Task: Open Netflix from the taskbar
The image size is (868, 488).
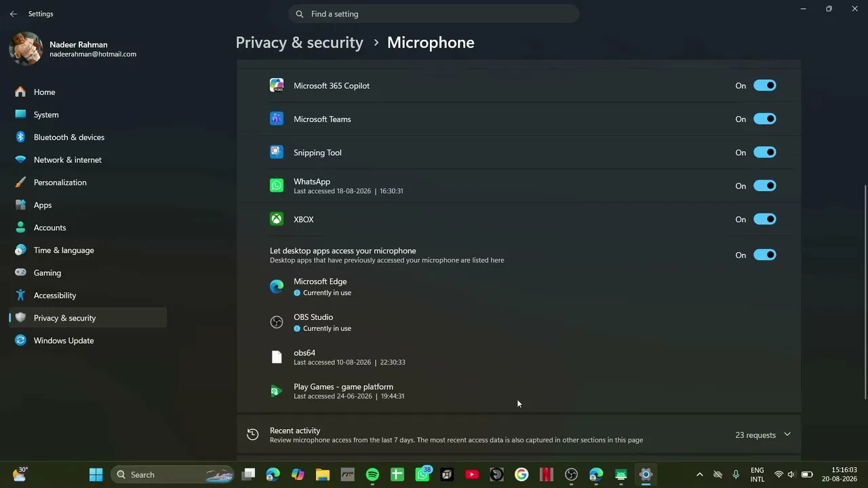Action: tap(546, 474)
